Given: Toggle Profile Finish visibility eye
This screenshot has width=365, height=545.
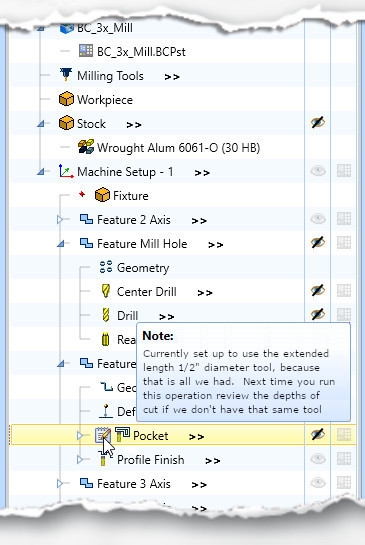Looking at the screenshot, I should coord(318,459).
